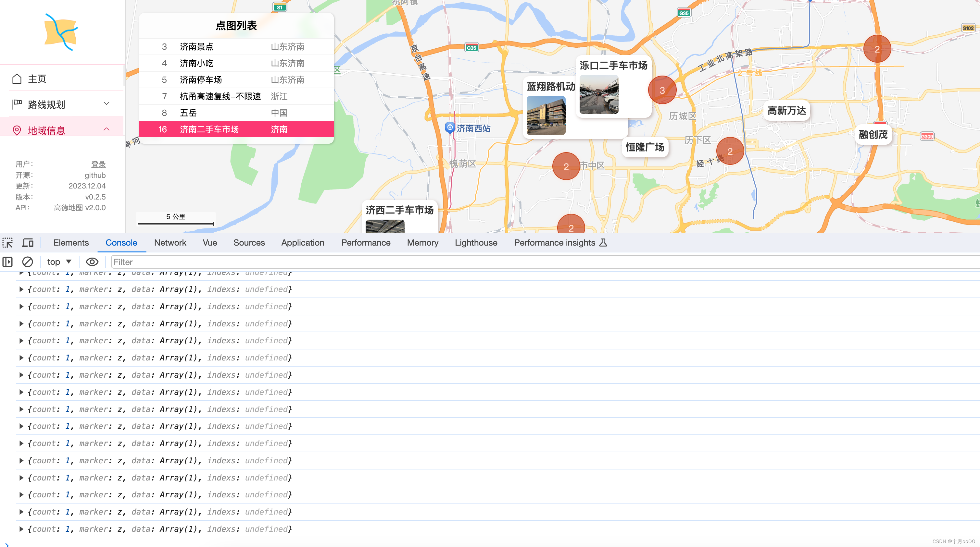Expand the 路线规划 section

(107, 103)
